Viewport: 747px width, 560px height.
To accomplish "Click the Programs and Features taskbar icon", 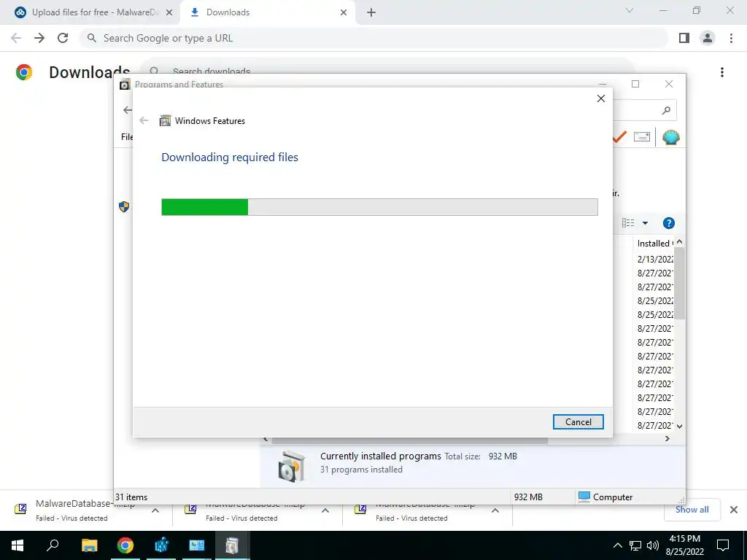I will click(x=232, y=545).
